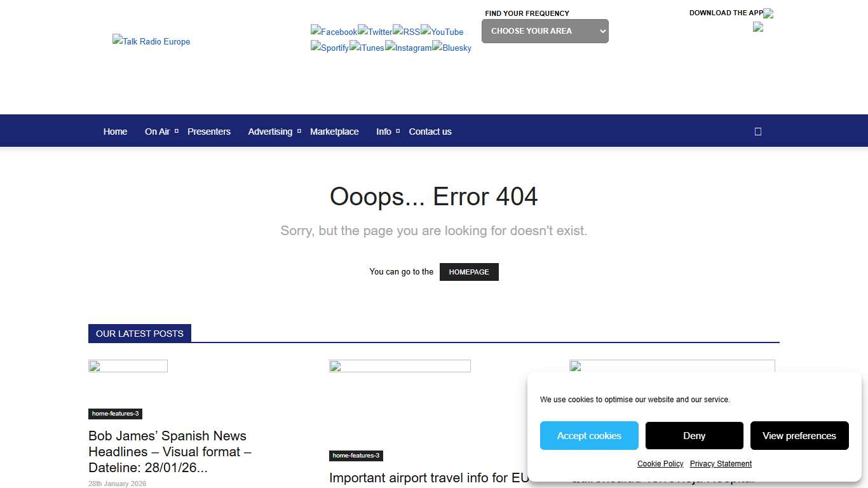Open the Facebook social icon
Image resolution: width=868 pixels, height=488 pixels.
[334, 32]
